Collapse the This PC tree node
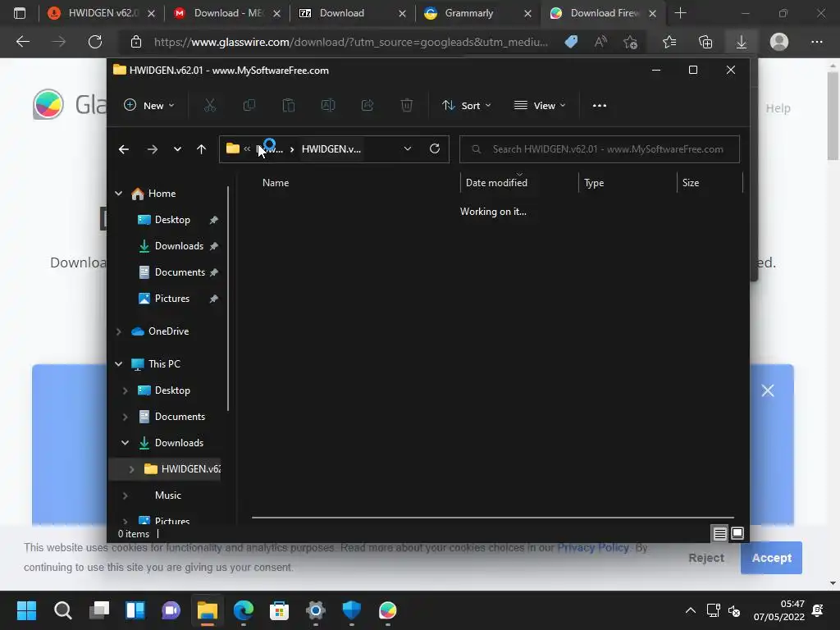The image size is (840, 630). pyautogui.click(x=118, y=364)
